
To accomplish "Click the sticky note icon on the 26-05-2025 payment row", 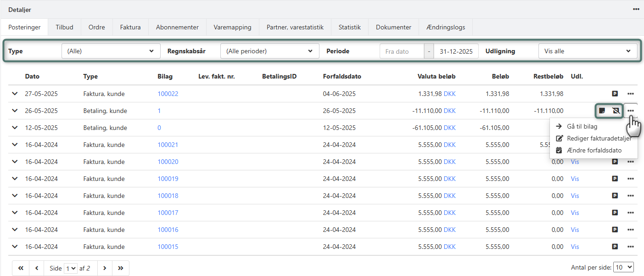I will (x=602, y=111).
